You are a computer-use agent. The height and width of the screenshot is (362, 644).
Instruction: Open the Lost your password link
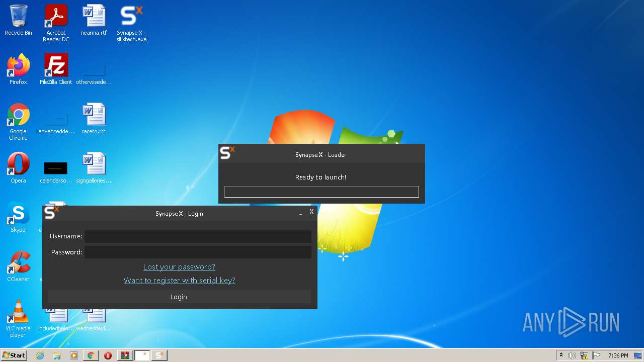click(x=179, y=267)
